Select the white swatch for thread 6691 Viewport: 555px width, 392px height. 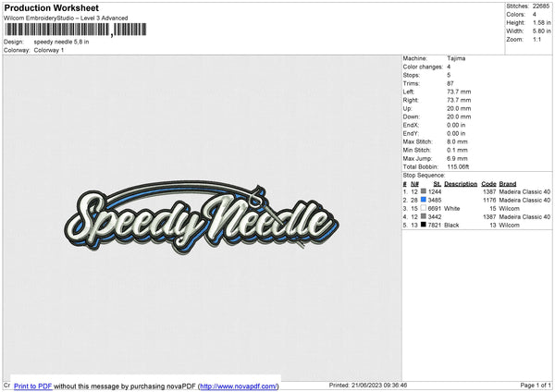coord(424,208)
